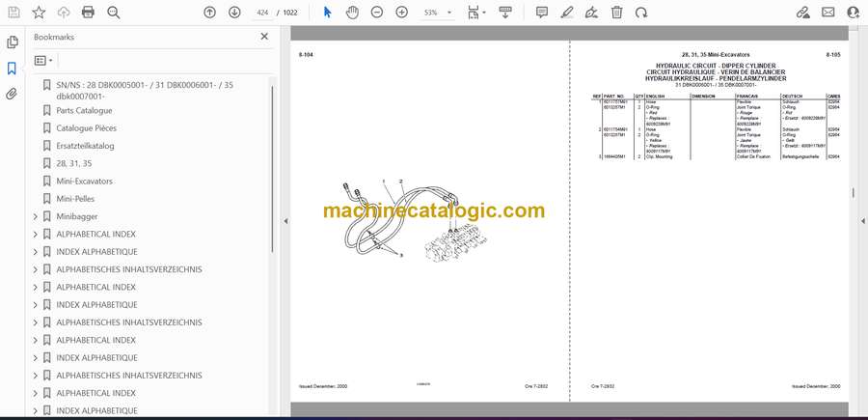Click the document vertical scrollbar thumb
868x420 pixels.
pyautogui.click(x=854, y=193)
